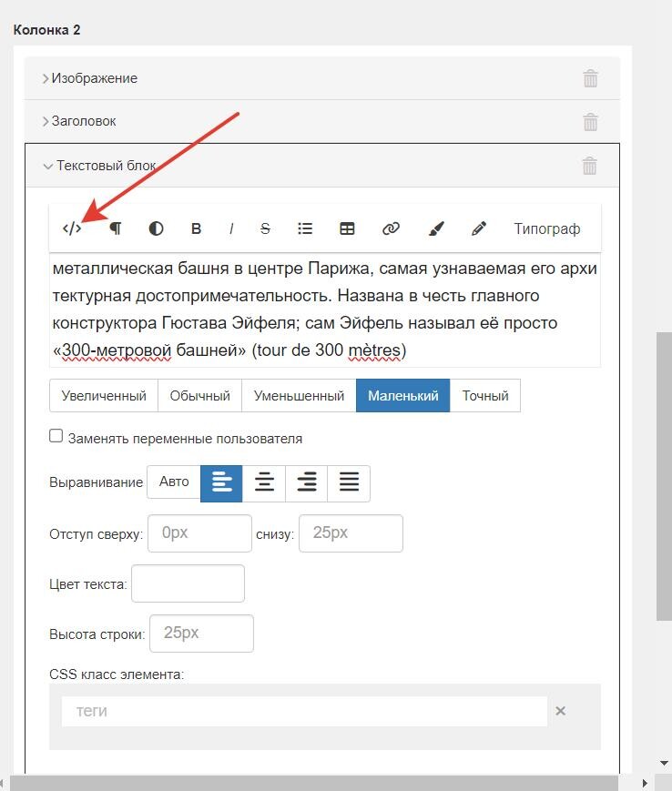Screen dimensions: 672x791
Task: Click the horizontal scrollbar right arrow
Action: coord(645,784)
